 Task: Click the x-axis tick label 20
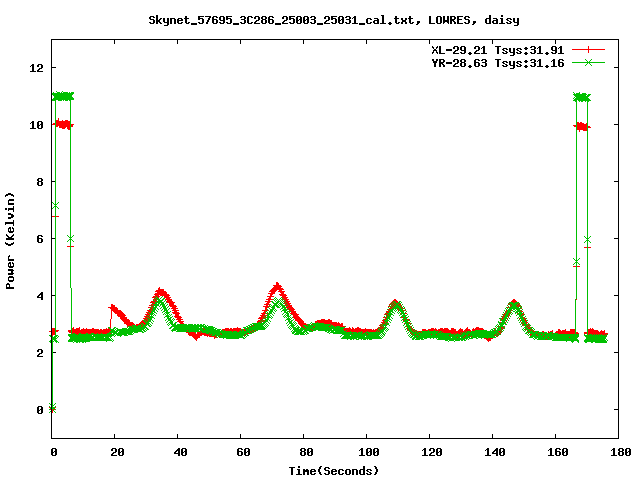(x=117, y=452)
